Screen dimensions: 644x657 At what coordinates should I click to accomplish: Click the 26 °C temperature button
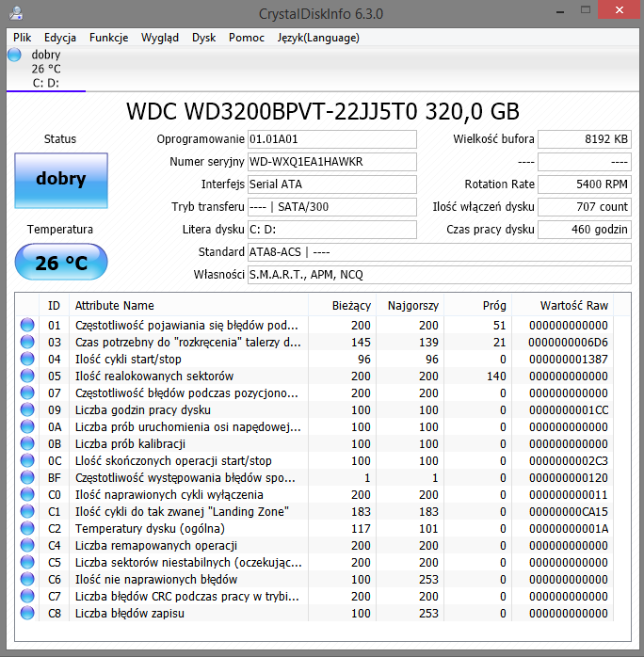click(61, 262)
